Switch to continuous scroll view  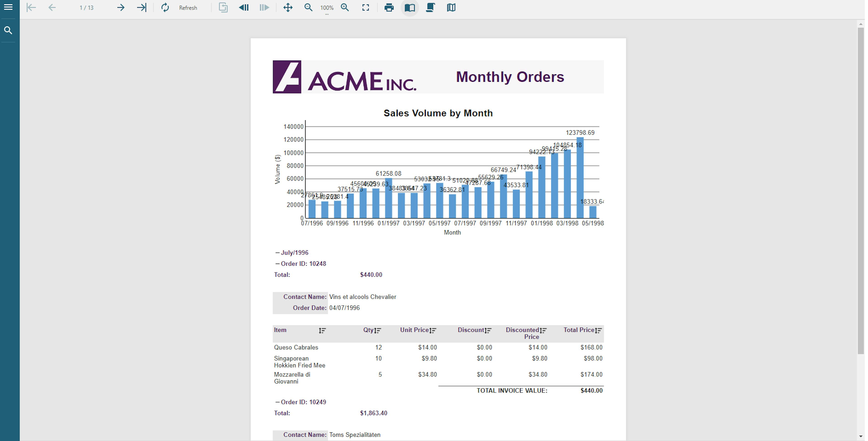(430, 7)
